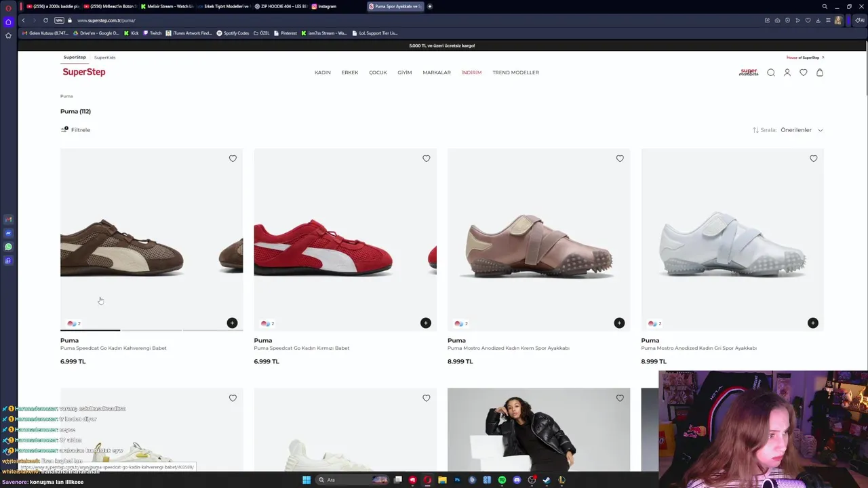Viewport: 868px width, 488px height.
Task: Favorite the second-row second product card
Action: 427,399
